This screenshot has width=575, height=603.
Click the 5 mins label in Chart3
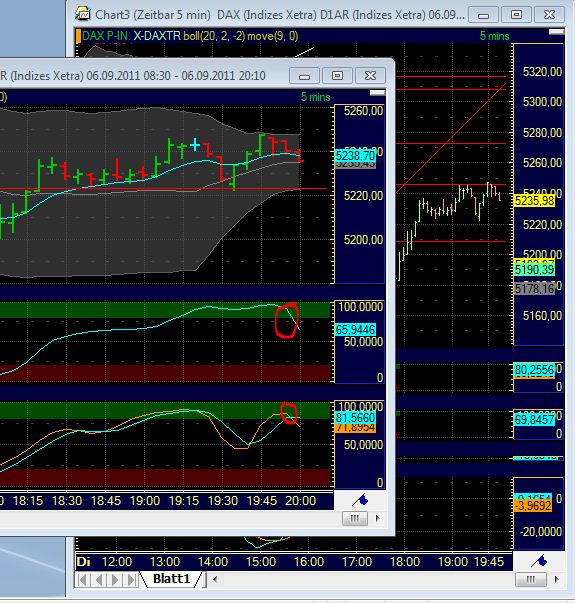click(x=494, y=36)
